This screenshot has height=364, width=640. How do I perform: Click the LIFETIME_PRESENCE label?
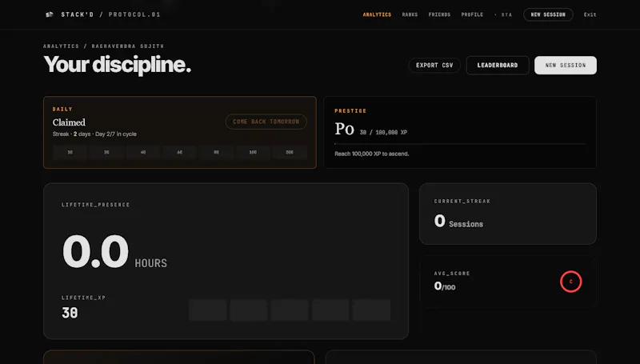(x=95, y=205)
